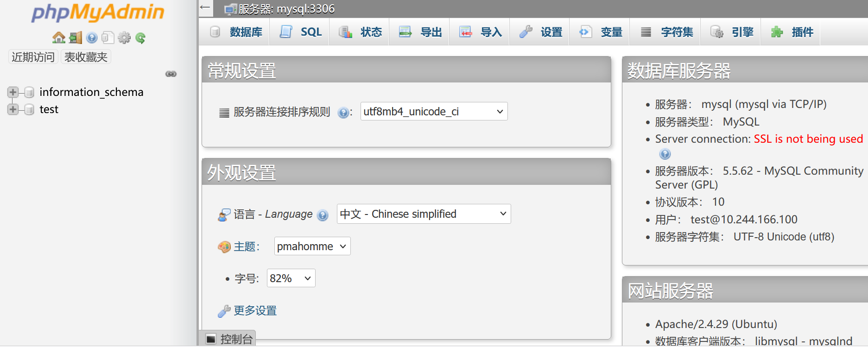
Task: Select information_schema database name
Action: click(x=92, y=92)
